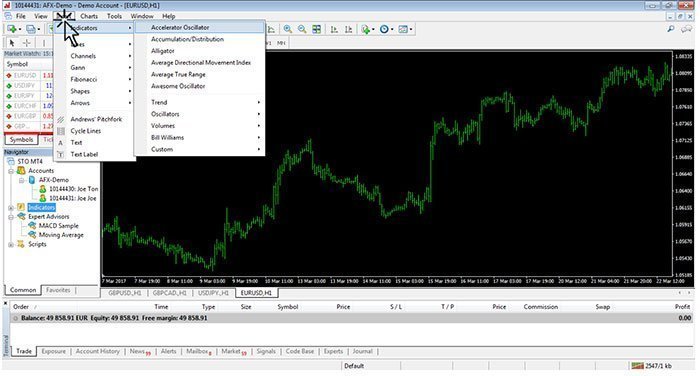Select the arrow Cursor tool
Viewport: 700px width, 376px height.
point(12,43)
